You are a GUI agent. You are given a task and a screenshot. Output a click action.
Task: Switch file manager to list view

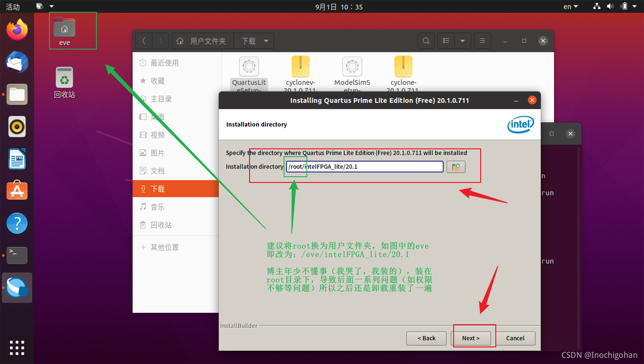click(x=446, y=41)
